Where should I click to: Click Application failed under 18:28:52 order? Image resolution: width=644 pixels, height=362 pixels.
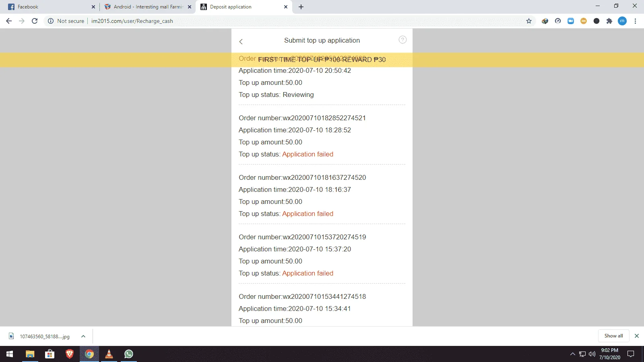(x=308, y=154)
